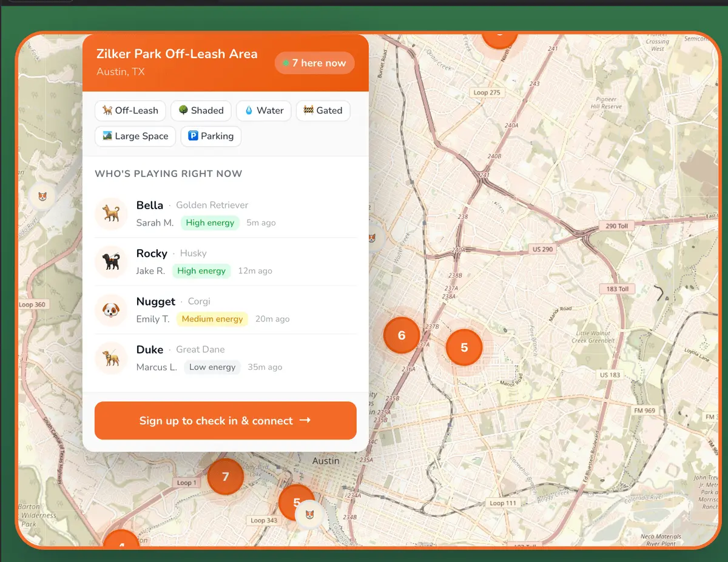The image size is (728, 562).
Task: Click the Duke Great Dane avatar icon
Action: 111,358
